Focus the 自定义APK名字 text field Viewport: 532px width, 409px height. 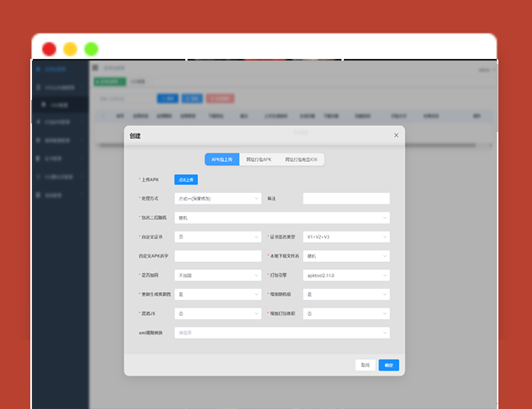pos(217,256)
